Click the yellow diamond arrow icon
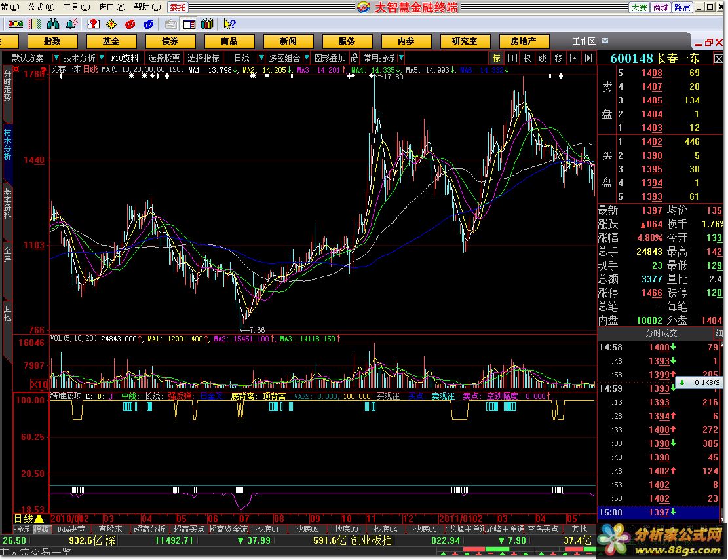This screenshot has width=728, height=560. pos(111,24)
